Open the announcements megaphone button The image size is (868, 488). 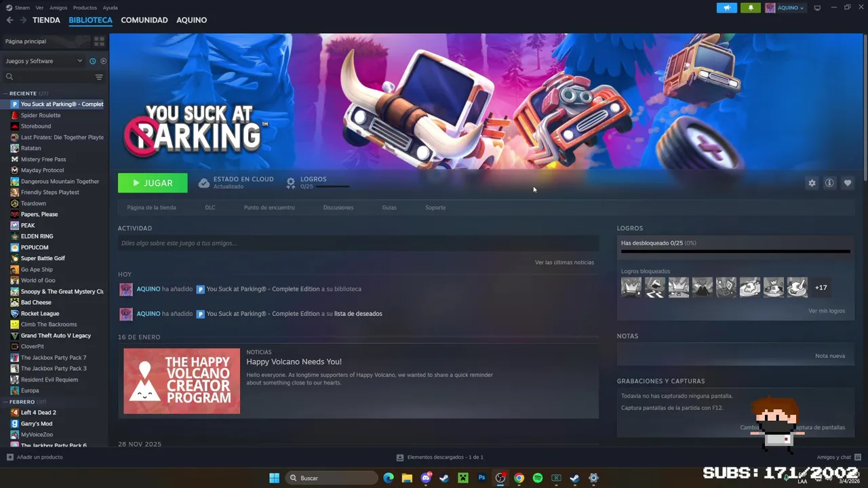tap(727, 7)
